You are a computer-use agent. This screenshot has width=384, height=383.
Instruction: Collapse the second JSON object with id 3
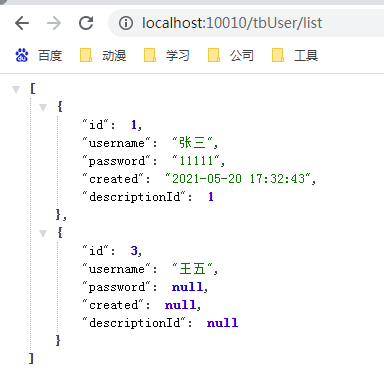click(43, 233)
